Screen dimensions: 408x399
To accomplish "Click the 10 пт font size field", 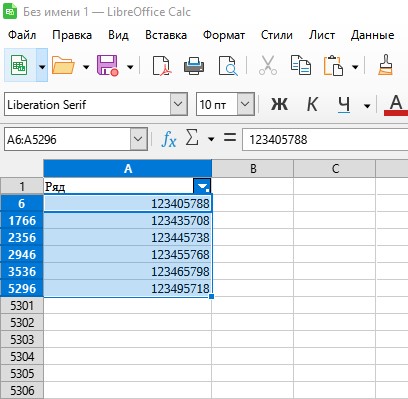I will tap(217, 104).
